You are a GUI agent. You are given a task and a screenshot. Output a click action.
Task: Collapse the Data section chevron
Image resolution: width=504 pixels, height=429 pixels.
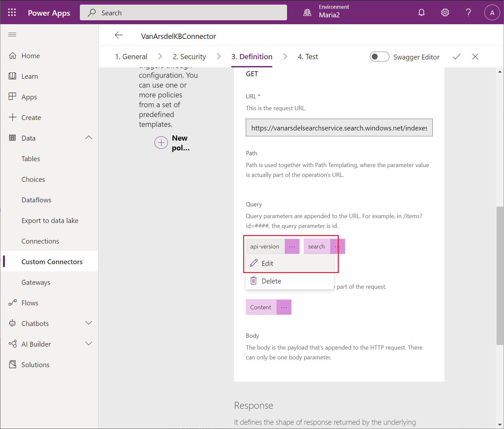point(89,138)
